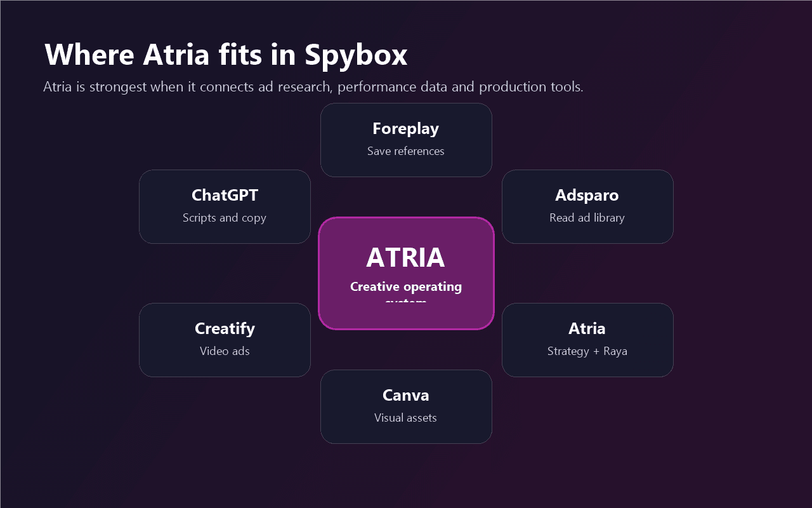Open the Adsparo card
812x508 pixels.
(587, 206)
